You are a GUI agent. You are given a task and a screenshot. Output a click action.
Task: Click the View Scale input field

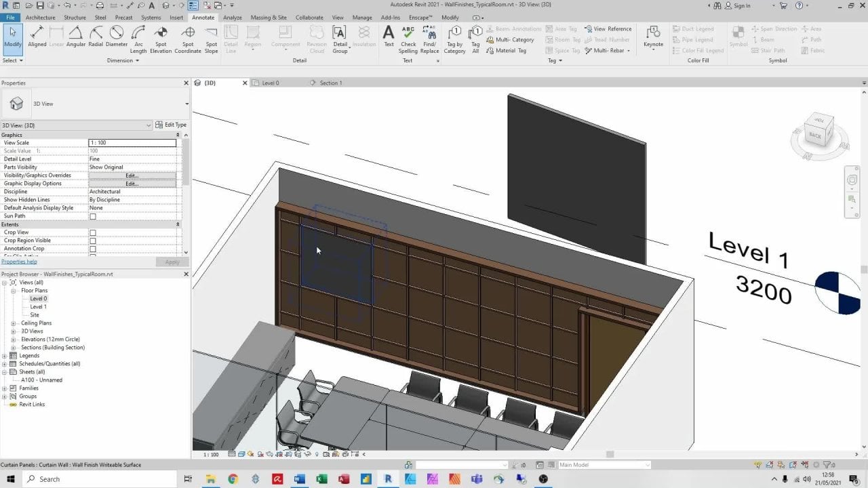132,143
